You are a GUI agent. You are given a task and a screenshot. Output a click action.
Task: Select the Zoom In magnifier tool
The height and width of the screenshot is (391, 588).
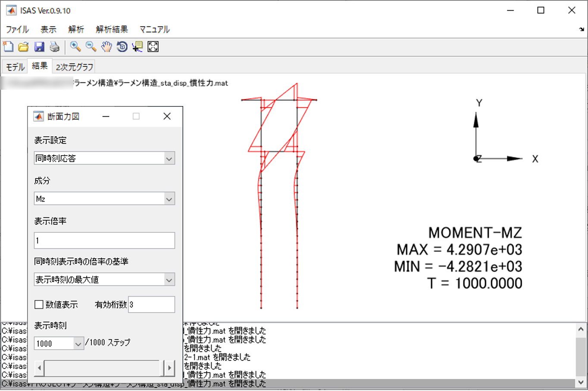tap(75, 47)
